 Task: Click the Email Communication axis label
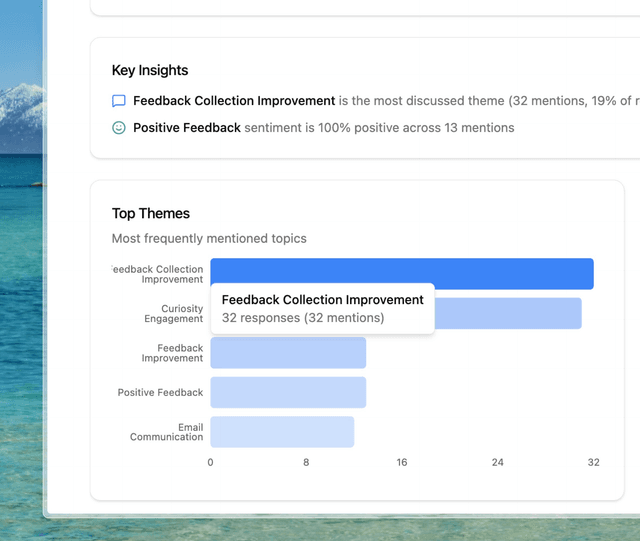[x=167, y=432]
